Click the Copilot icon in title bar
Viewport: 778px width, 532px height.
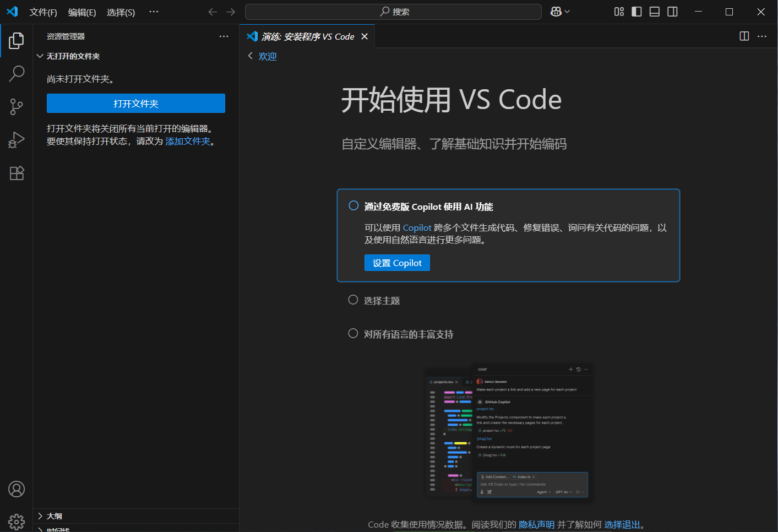pyautogui.click(x=557, y=11)
